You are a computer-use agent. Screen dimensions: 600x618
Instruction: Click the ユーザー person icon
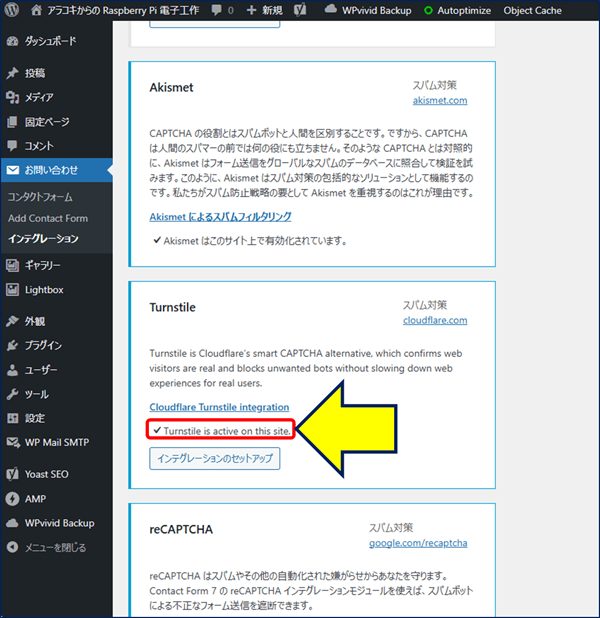pos(12,370)
